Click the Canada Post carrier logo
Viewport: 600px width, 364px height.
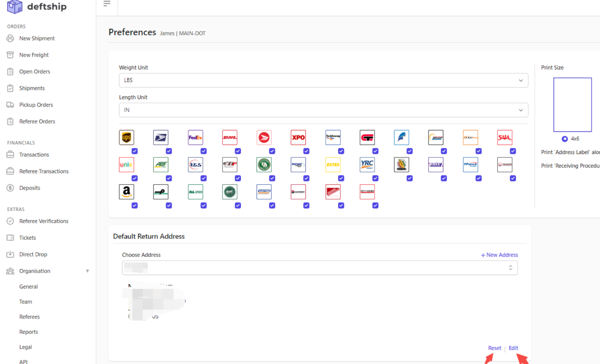[x=264, y=137]
